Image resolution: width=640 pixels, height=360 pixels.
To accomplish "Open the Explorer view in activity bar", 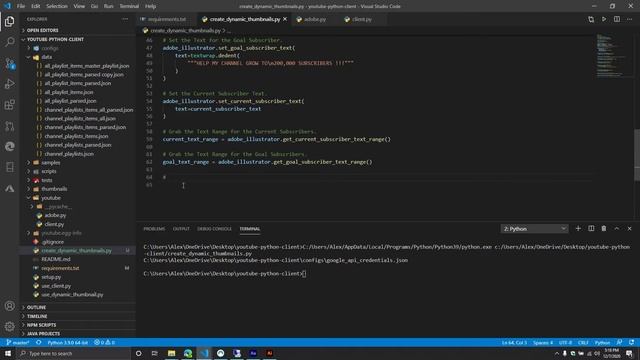I will (x=10, y=21).
